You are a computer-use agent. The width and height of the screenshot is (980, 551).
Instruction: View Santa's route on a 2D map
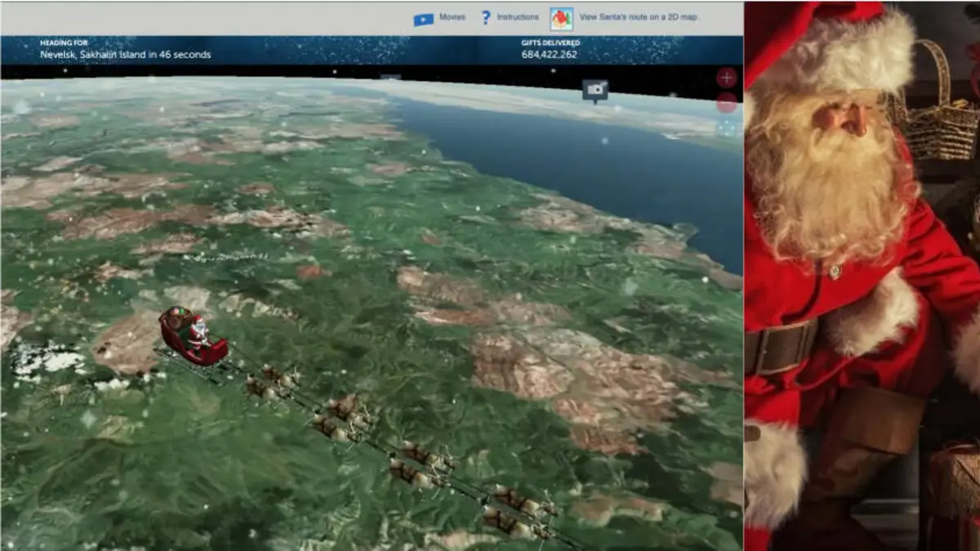coord(639,17)
